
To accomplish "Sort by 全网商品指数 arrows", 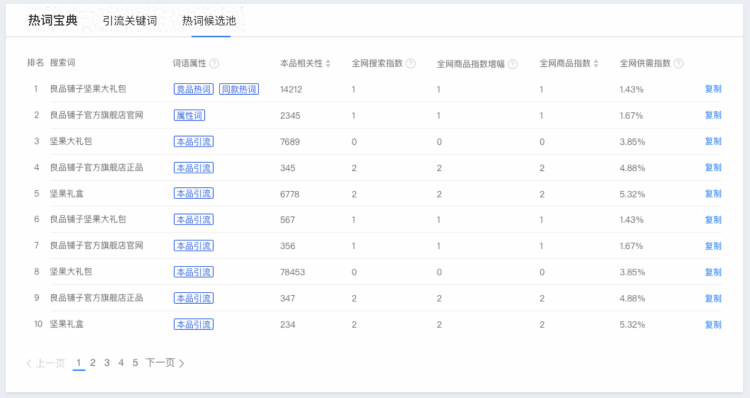I will 596,63.
